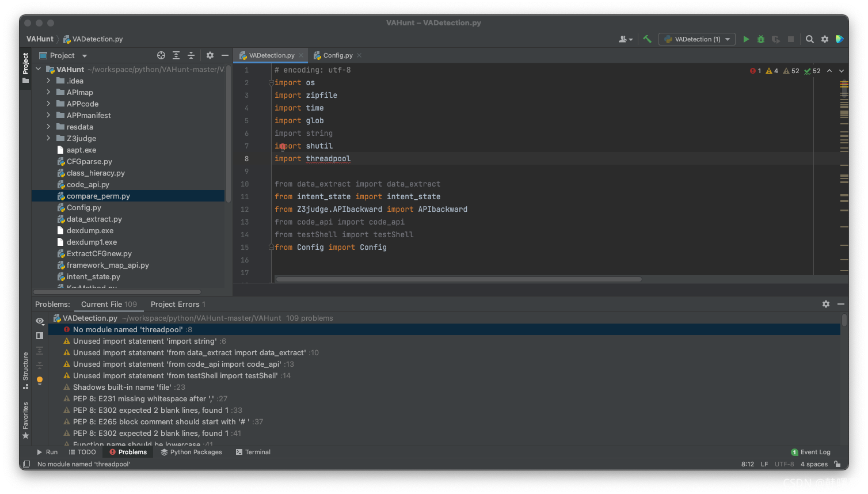Click the stop process square icon
The width and height of the screenshot is (868, 494).
791,39
